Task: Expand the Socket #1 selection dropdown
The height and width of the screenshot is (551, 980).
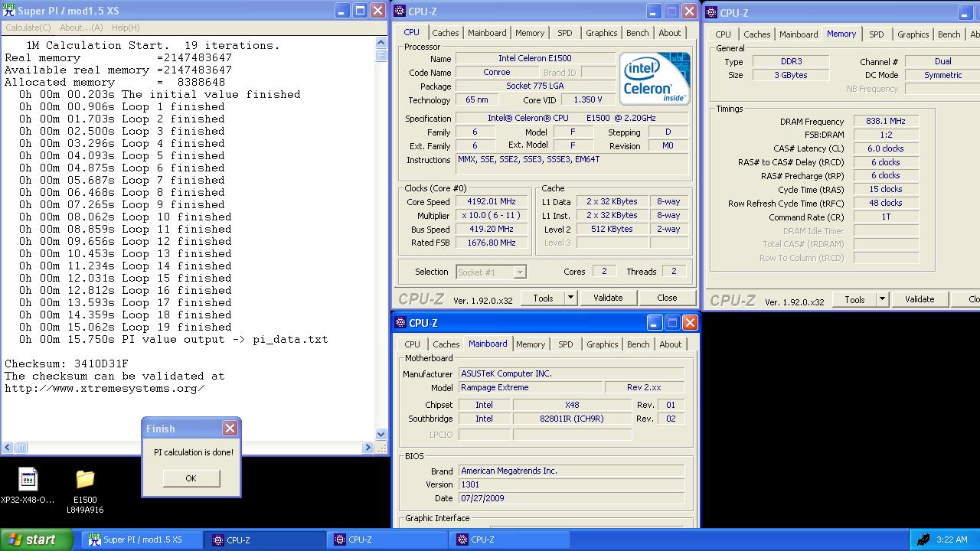Action: pos(521,272)
